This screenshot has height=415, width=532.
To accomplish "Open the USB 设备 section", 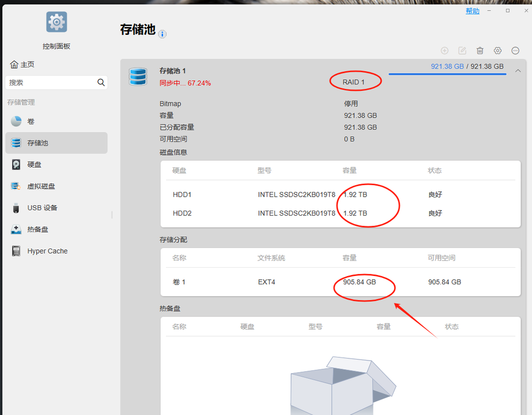I will point(57,208).
